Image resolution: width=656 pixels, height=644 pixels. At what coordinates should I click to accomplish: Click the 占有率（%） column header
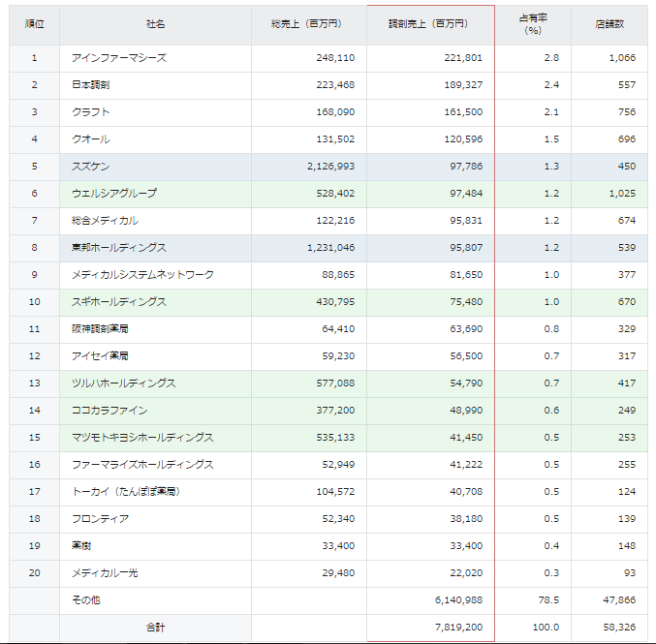[533, 24]
